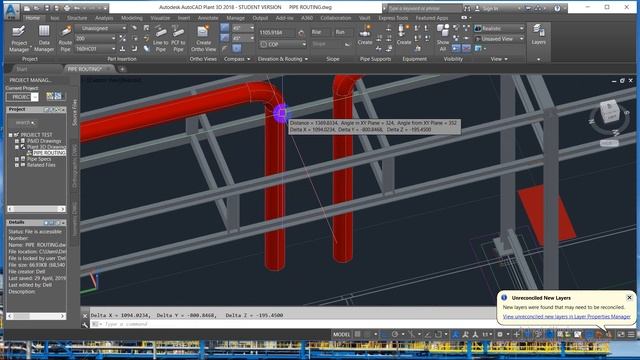
Task: Close the Unreconciled New Layers balloon
Action: pyautogui.click(x=629, y=298)
